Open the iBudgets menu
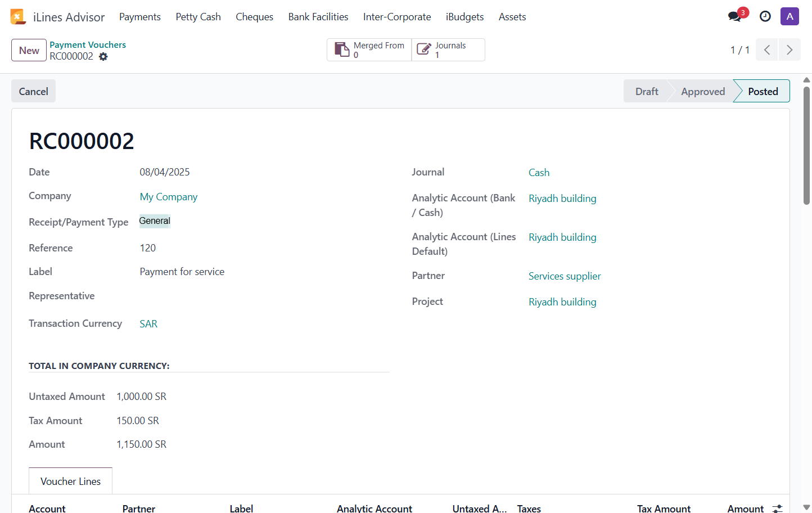 click(x=465, y=17)
